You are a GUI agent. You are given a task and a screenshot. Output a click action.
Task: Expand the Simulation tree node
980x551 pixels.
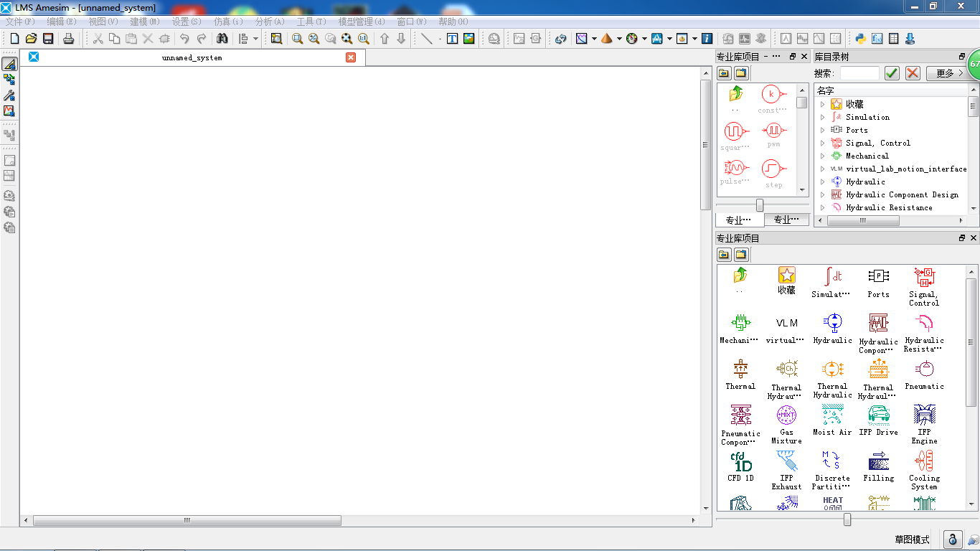823,117
